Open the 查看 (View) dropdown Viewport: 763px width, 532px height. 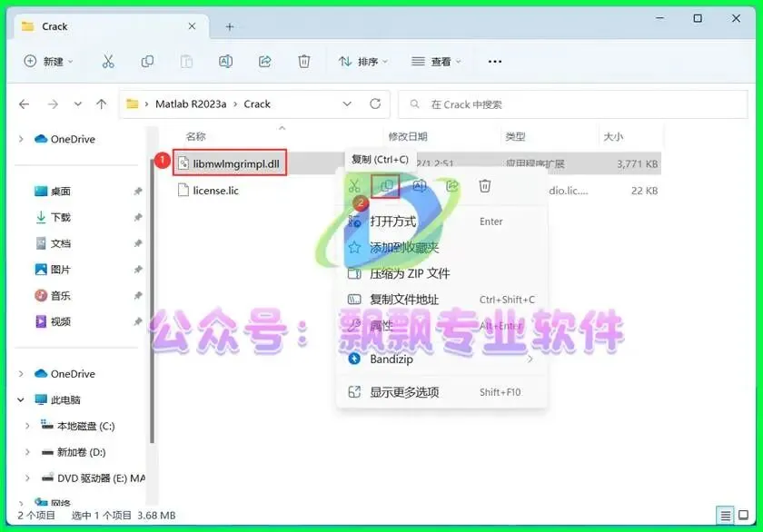tap(436, 61)
